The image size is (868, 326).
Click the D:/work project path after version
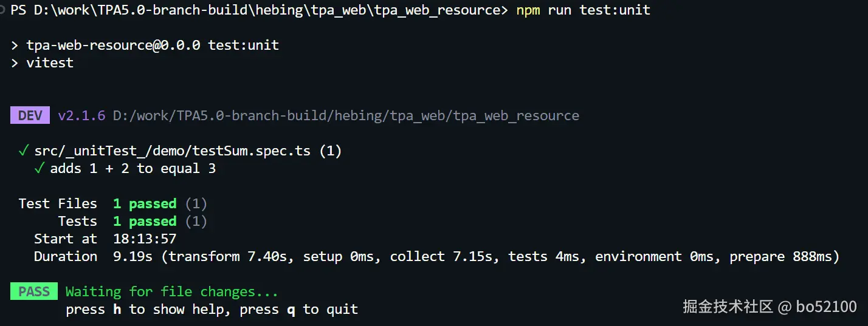(346, 115)
